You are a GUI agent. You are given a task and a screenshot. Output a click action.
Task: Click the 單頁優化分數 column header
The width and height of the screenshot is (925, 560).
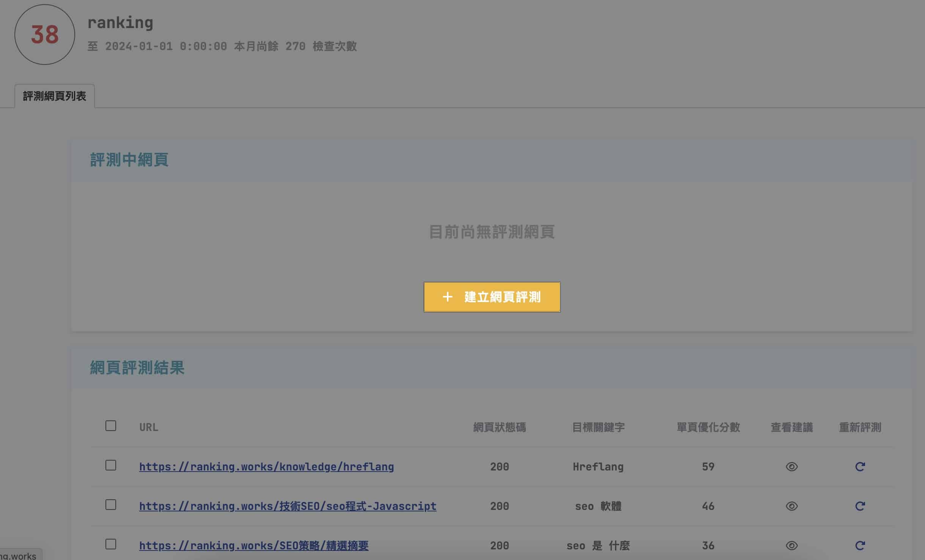(x=708, y=427)
